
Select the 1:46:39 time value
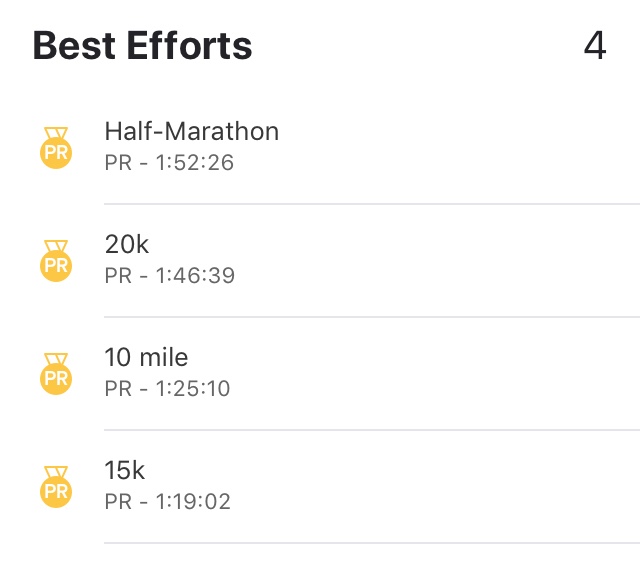[x=195, y=275]
